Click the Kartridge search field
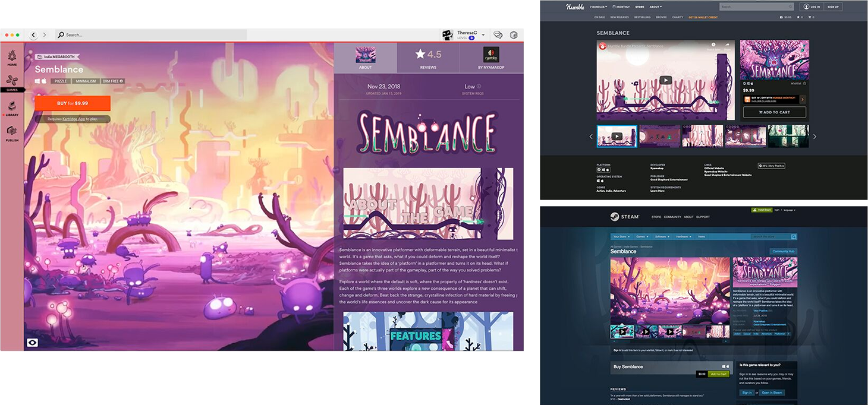Screen dimensions: 868x405 click(152, 35)
